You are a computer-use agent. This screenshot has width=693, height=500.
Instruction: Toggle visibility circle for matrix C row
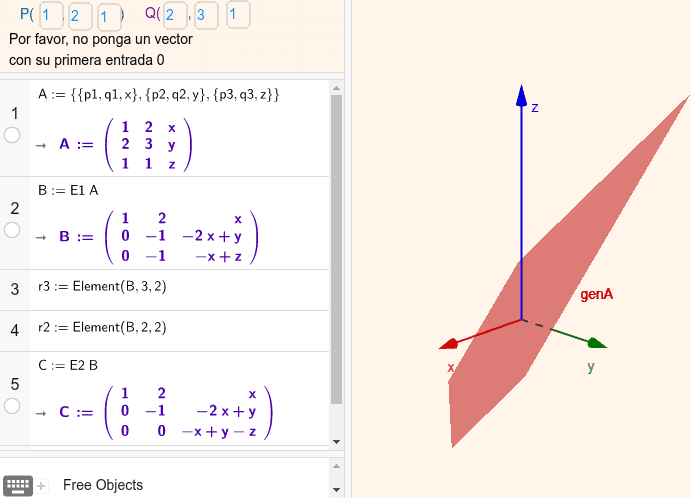(x=12, y=406)
